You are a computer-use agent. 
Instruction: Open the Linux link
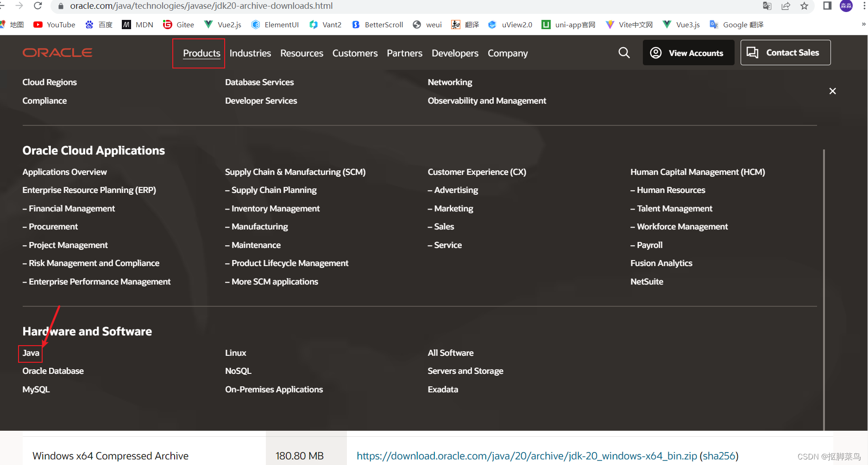tap(235, 353)
